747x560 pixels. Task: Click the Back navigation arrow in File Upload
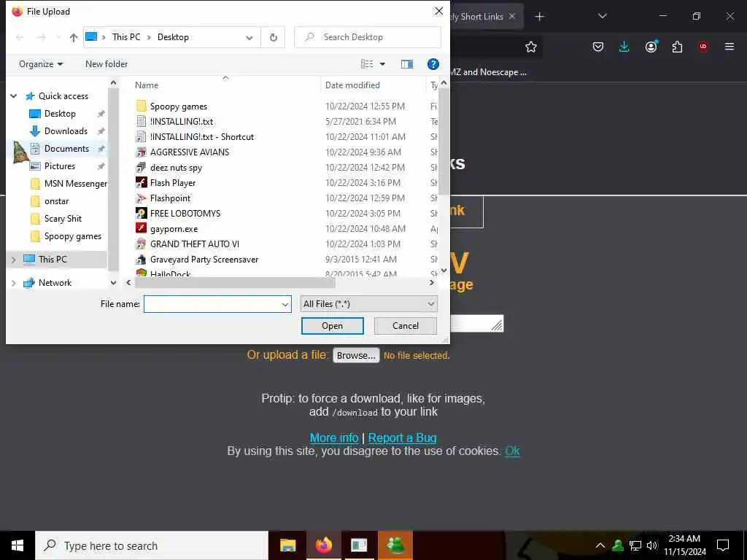pos(20,37)
